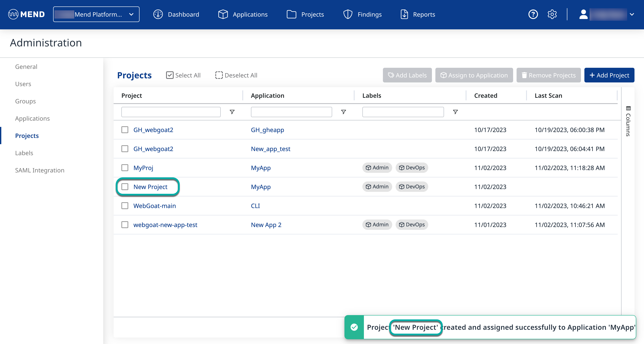Click the Admin label on MyProj row
This screenshot has height=344, width=644.
377,168
